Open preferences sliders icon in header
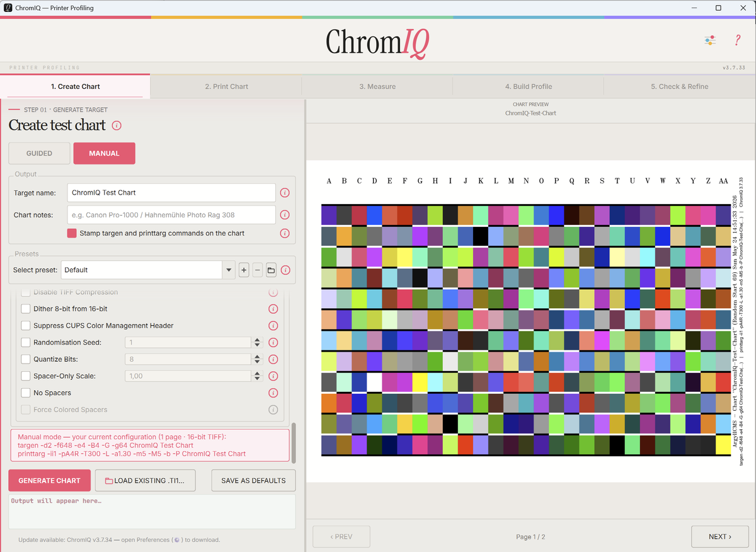756x552 pixels. pos(710,40)
